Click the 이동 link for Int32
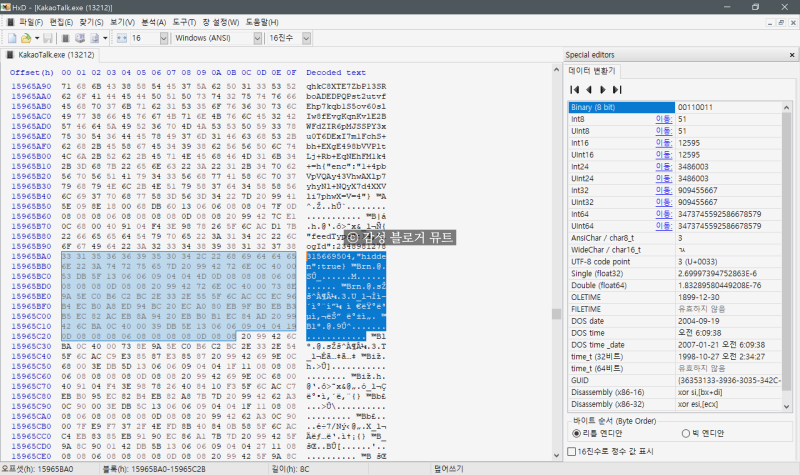Viewport: 800px width, 475px height. (x=664, y=190)
